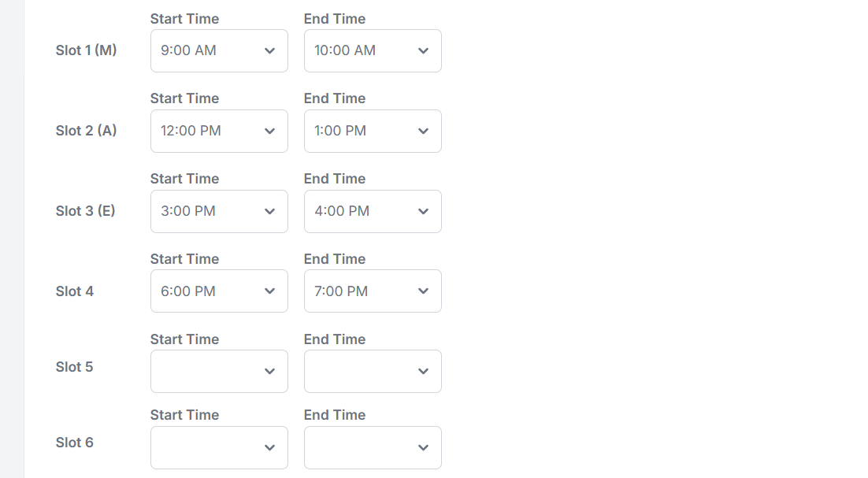
Task: Open Slot 4 Start Time dropdown
Action: (x=218, y=291)
